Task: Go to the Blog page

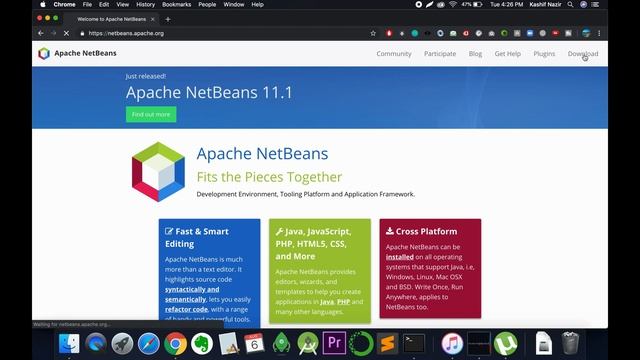Action: 475,53
